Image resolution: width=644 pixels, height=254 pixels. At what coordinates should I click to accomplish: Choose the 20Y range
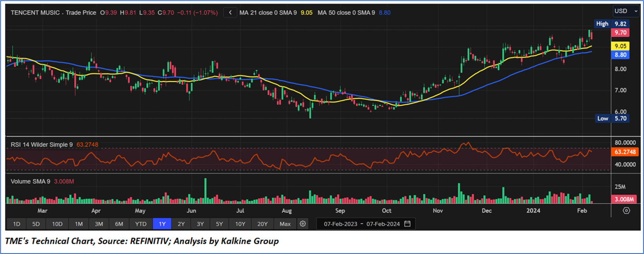[x=263, y=224]
